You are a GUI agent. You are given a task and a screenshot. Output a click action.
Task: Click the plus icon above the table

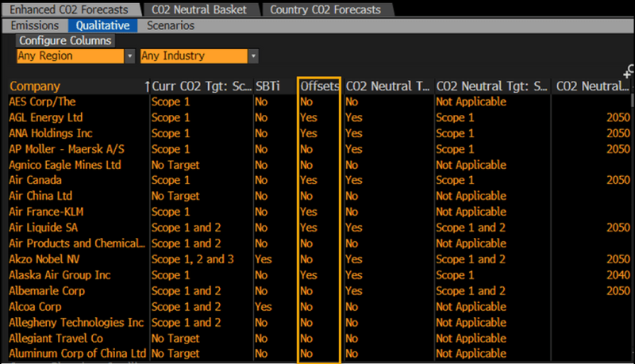[x=627, y=74]
